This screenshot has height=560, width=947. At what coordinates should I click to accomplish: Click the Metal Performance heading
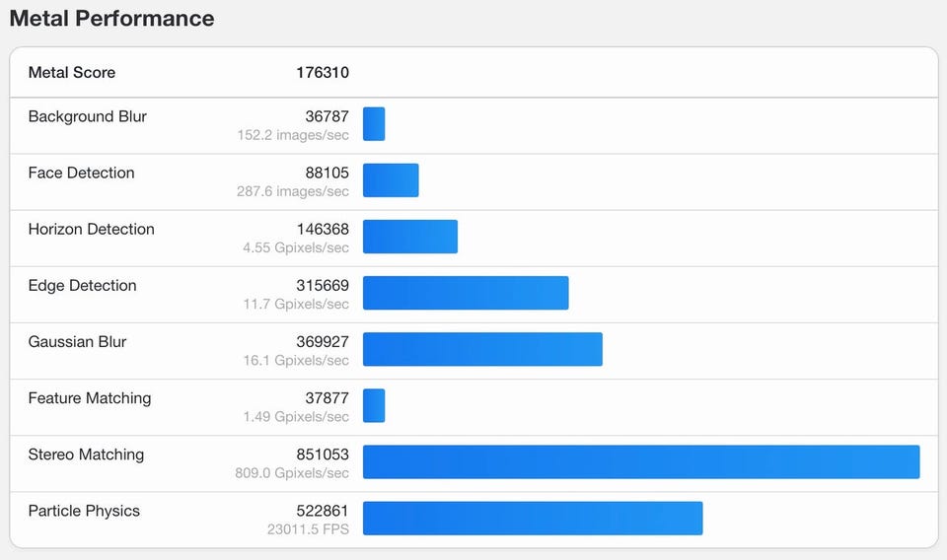pos(111,18)
